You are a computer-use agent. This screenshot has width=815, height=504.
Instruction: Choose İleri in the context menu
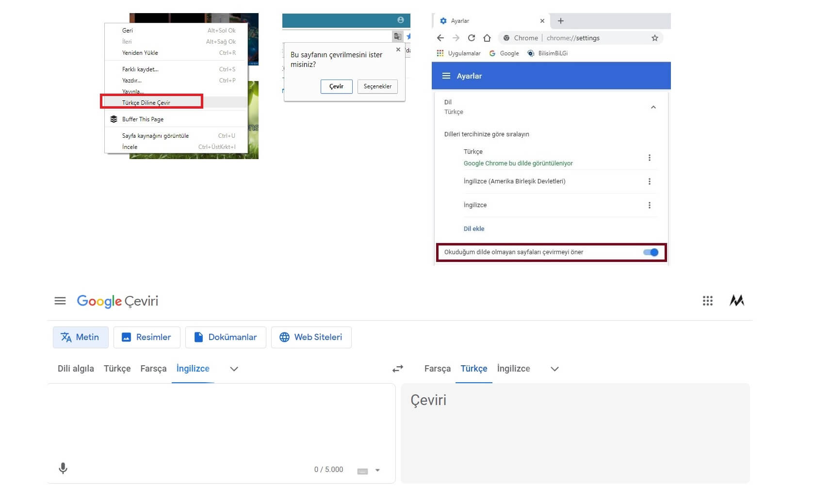click(177, 42)
